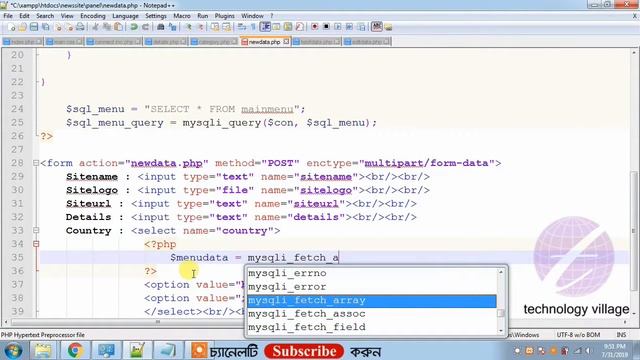Open Find with the binoculars icon

click(x=160, y=27)
